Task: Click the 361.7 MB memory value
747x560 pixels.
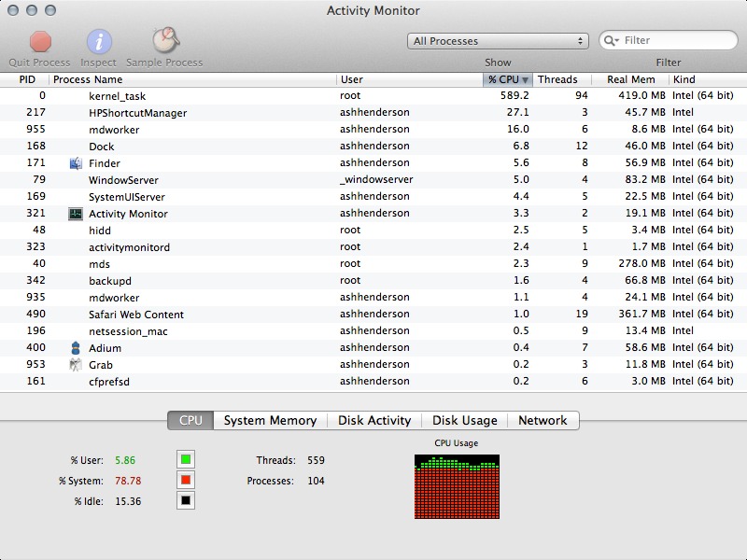Action: [x=641, y=315]
